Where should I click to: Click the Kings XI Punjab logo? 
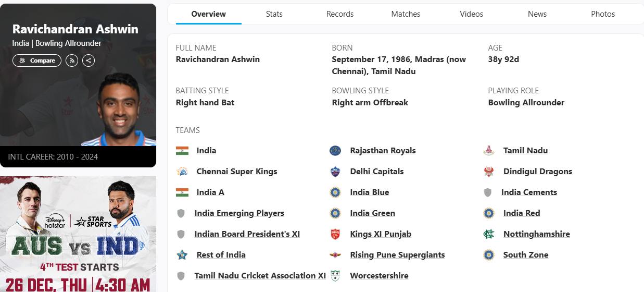tap(335, 234)
